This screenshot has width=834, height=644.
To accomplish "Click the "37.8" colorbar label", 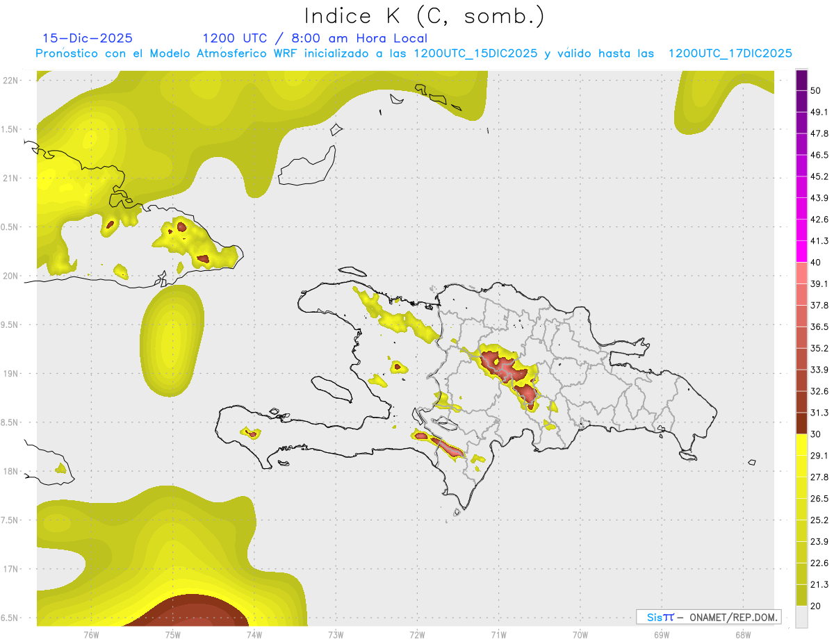I will [x=819, y=305].
